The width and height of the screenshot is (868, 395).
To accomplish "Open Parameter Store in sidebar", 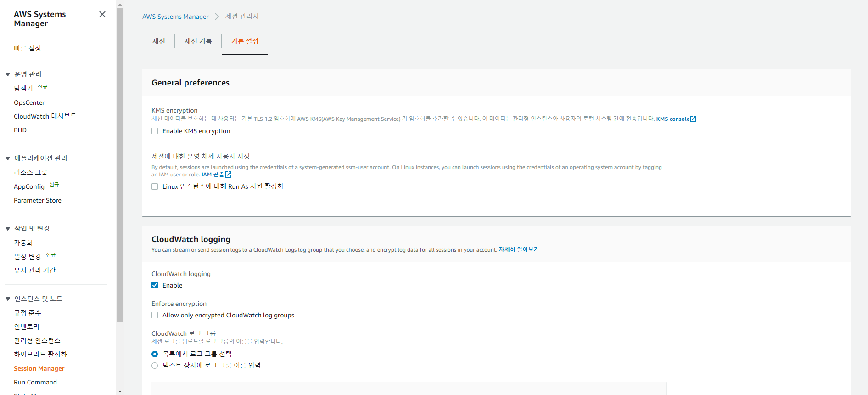I will pos(38,200).
